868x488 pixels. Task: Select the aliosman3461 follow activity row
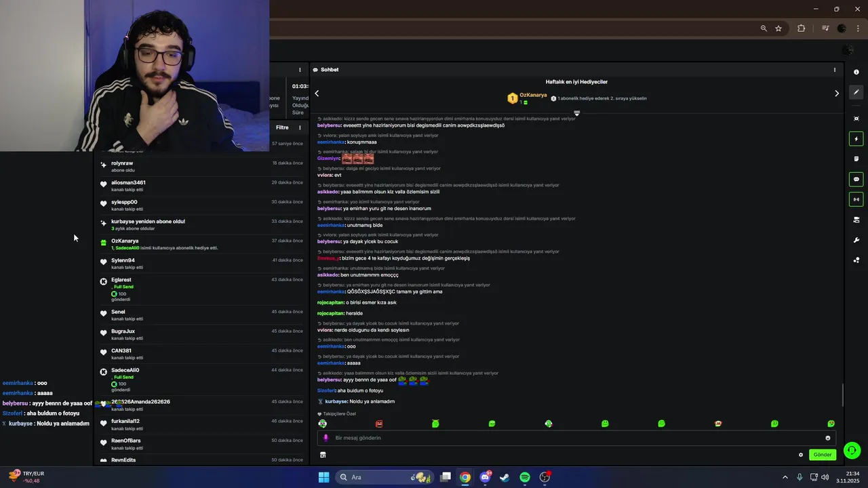click(202, 186)
